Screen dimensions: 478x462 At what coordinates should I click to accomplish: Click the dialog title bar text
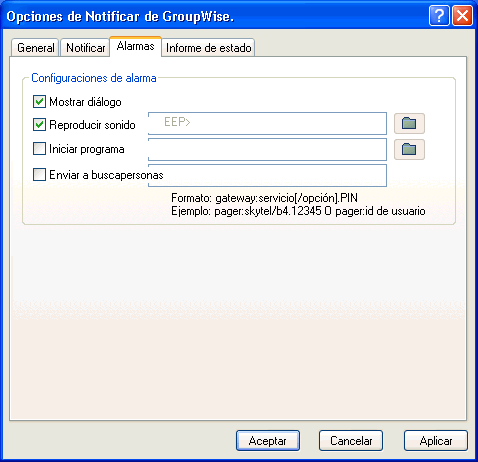point(120,16)
